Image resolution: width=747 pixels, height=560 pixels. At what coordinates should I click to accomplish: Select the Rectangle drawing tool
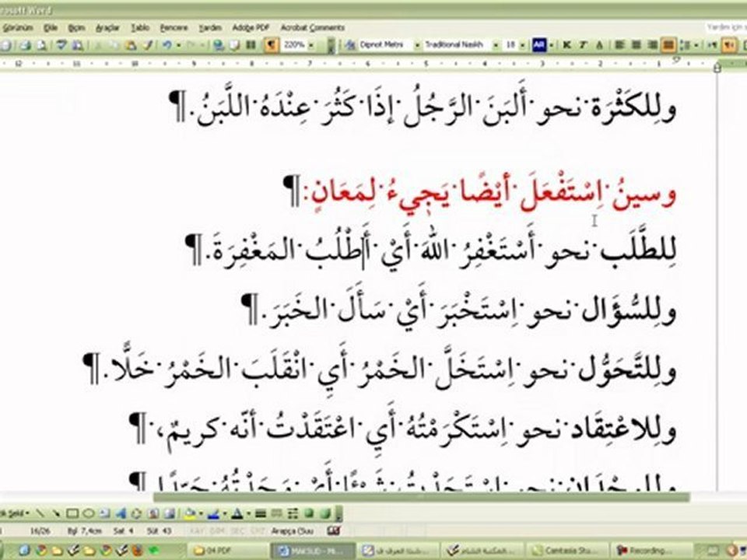[x=72, y=514]
